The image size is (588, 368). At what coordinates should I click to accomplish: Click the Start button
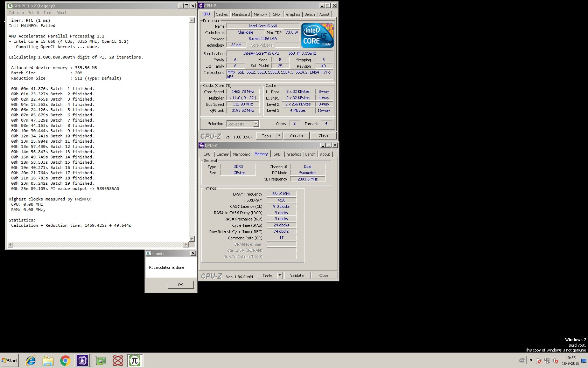pos(10,360)
